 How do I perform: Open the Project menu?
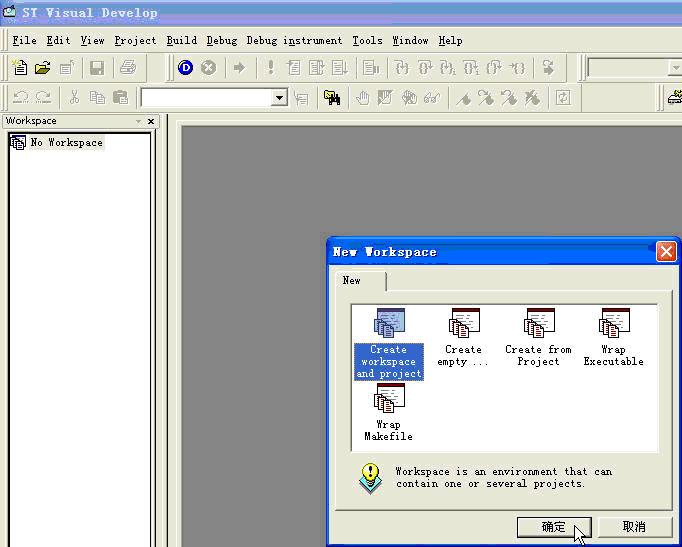click(x=135, y=40)
